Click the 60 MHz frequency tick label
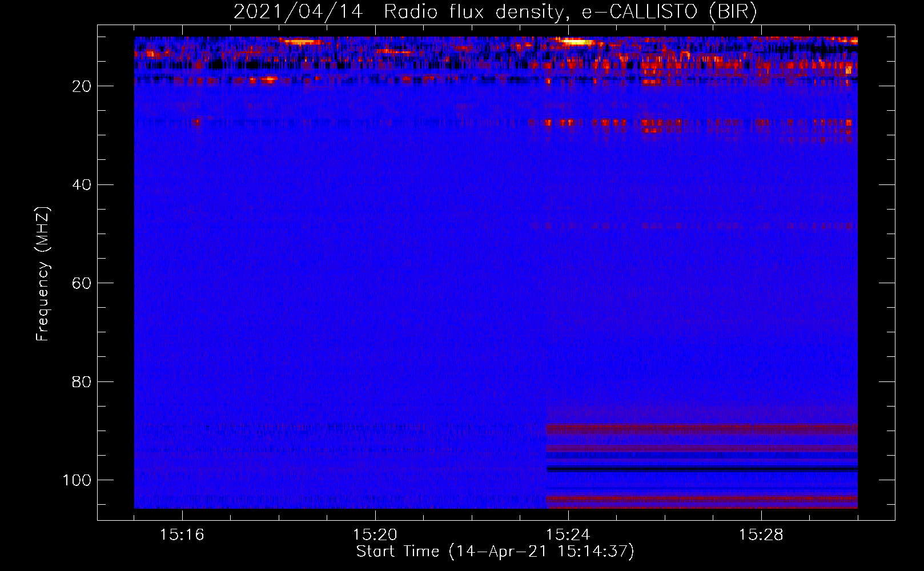924x571 pixels. pyautogui.click(x=82, y=283)
